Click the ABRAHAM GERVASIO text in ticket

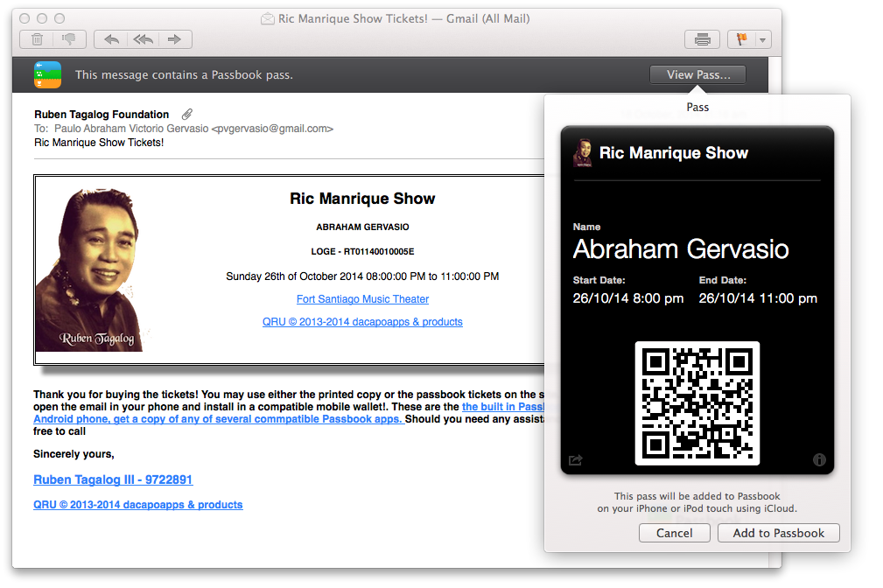[362, 227]
